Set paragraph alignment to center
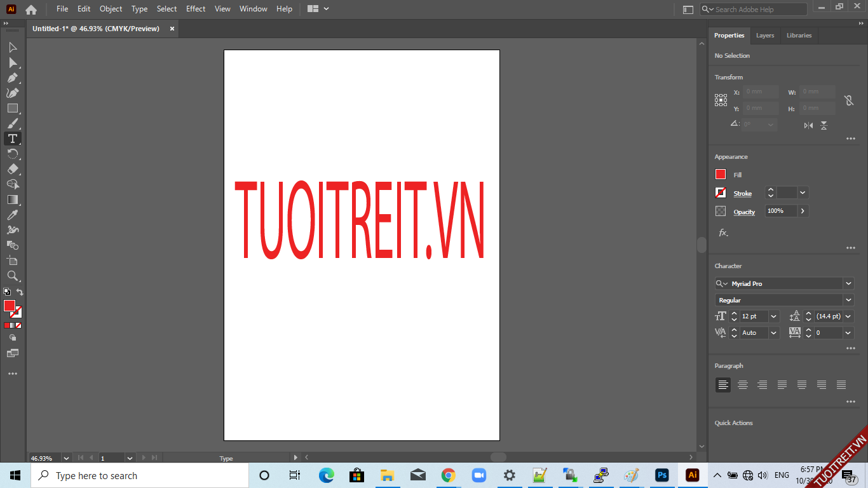 (742, 385)
